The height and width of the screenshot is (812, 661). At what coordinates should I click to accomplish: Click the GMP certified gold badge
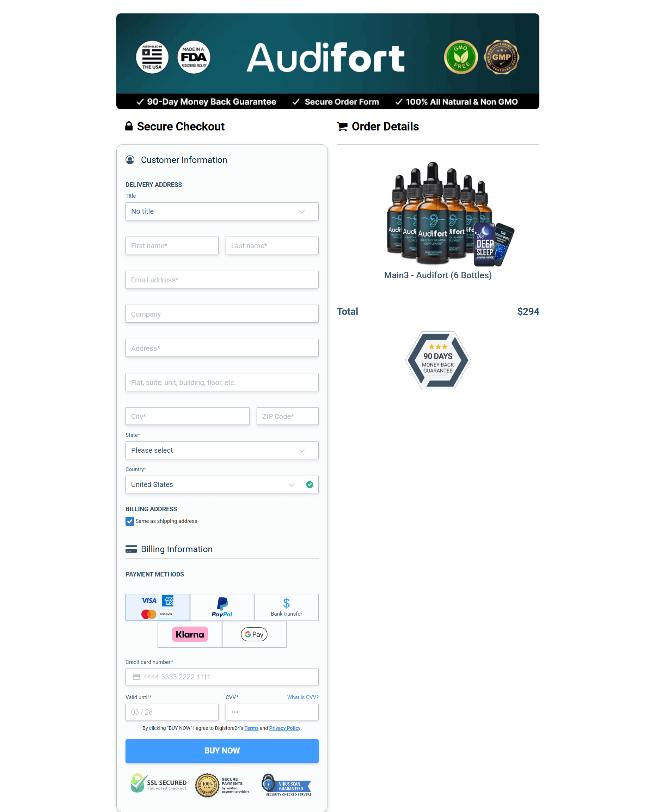pos(501,57)
